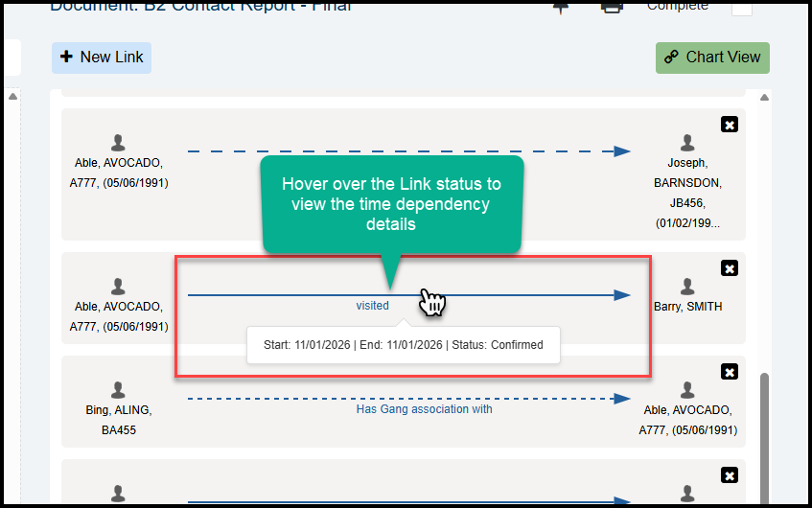812x508 pixels.
Task: Remove the bottom partially visible link row
Action: 729,475
